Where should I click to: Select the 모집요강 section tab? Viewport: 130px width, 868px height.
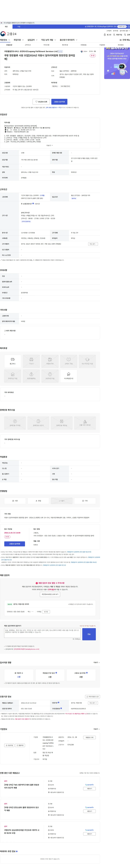pos(9,45)
